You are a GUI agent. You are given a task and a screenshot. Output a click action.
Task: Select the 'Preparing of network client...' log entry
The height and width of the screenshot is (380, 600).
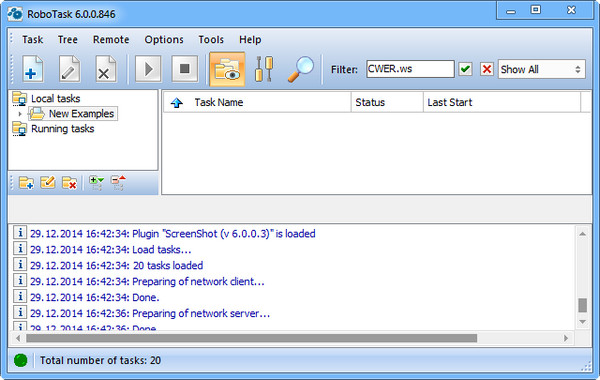coord(147,282)
